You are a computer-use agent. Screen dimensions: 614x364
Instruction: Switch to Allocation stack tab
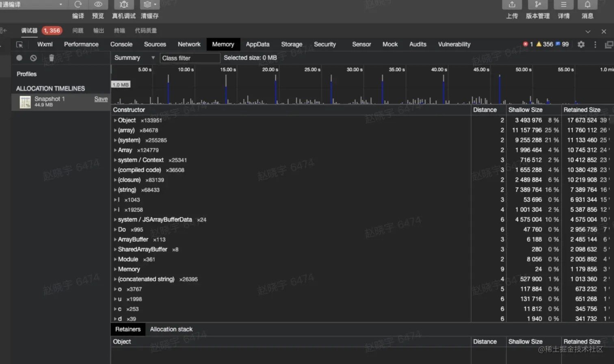click(171, 330)
